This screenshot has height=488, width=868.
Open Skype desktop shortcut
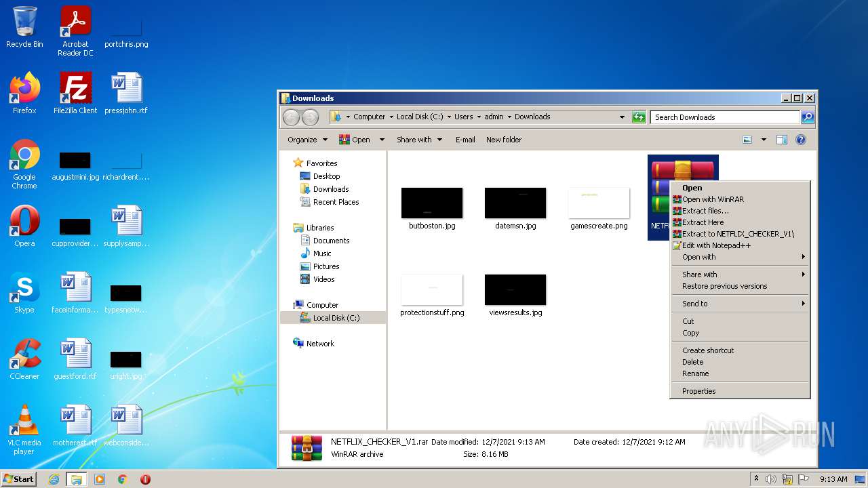coord(24,292)
